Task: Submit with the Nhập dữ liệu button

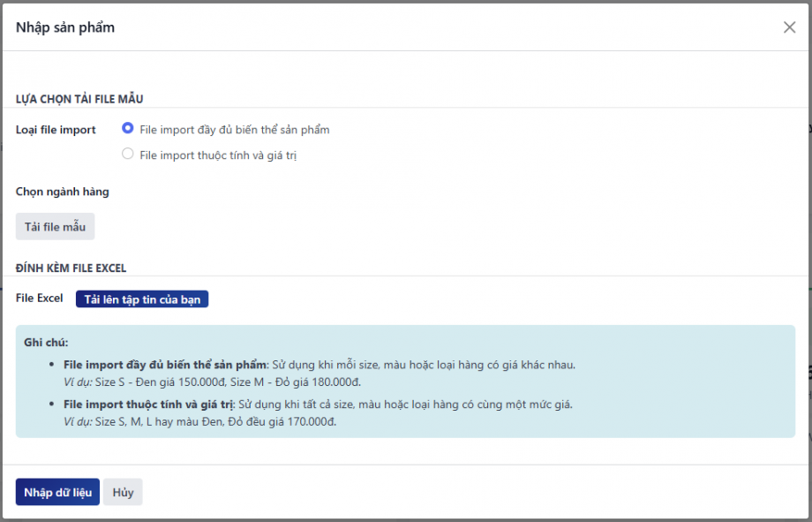Action: click(57, 492)
